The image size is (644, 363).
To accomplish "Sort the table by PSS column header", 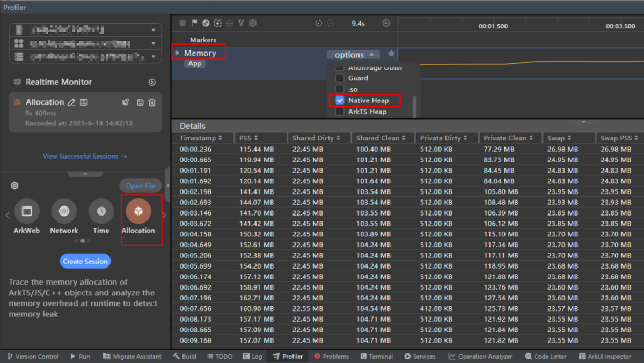I will click(248, 138).
